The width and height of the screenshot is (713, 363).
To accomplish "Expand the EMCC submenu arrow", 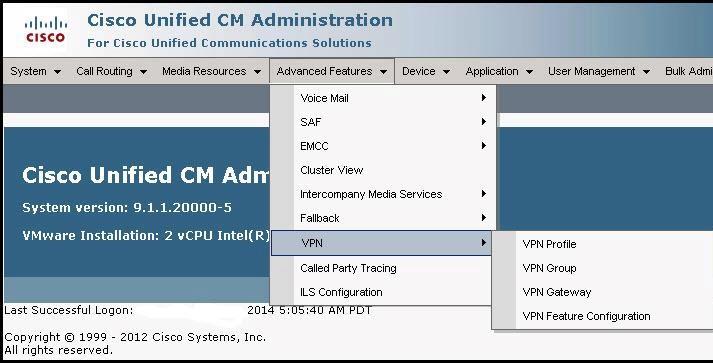I will click(x=484, y=146).
